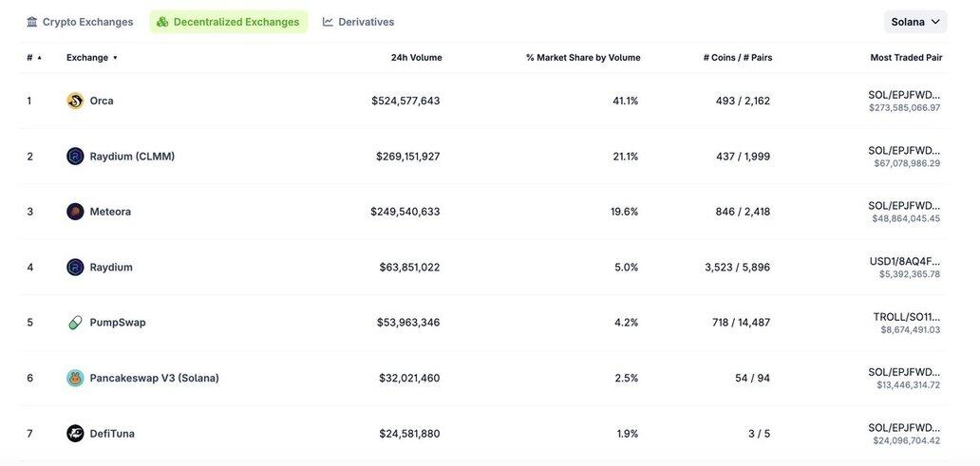Click the $273,585,066.97 pair volume
980x466 pixels.
pyautogui.click(x=905, y=108)
